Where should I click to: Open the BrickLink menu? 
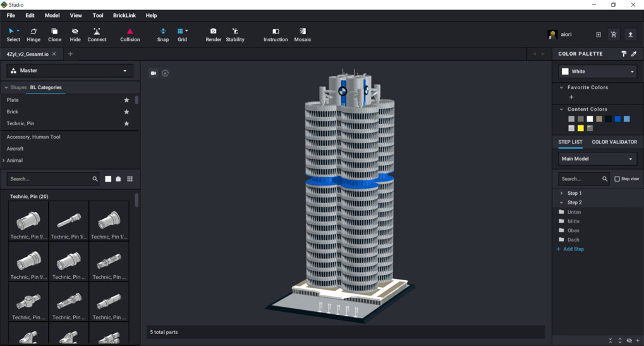124,15
